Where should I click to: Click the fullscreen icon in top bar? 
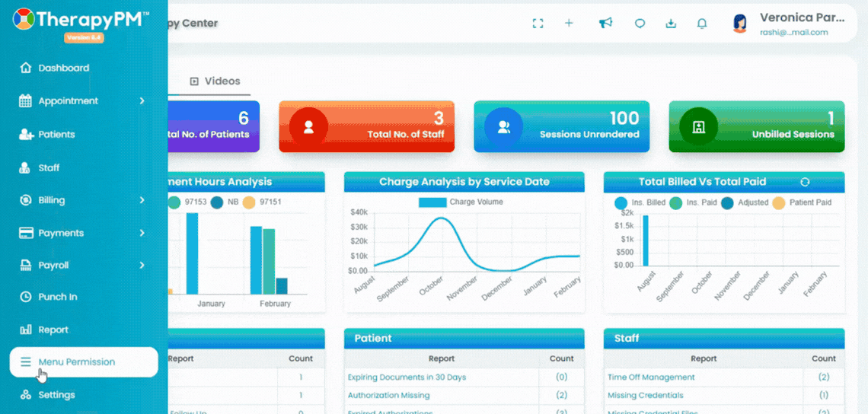pos(538,24)
